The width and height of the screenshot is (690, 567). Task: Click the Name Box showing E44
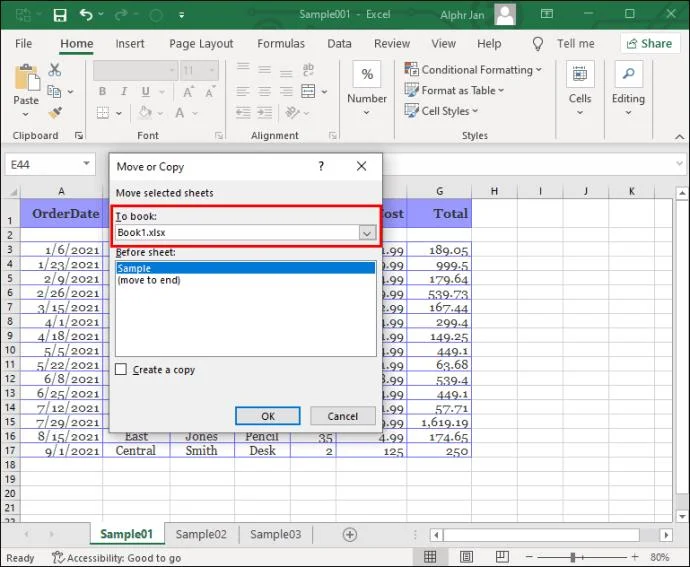click(50, 165)
